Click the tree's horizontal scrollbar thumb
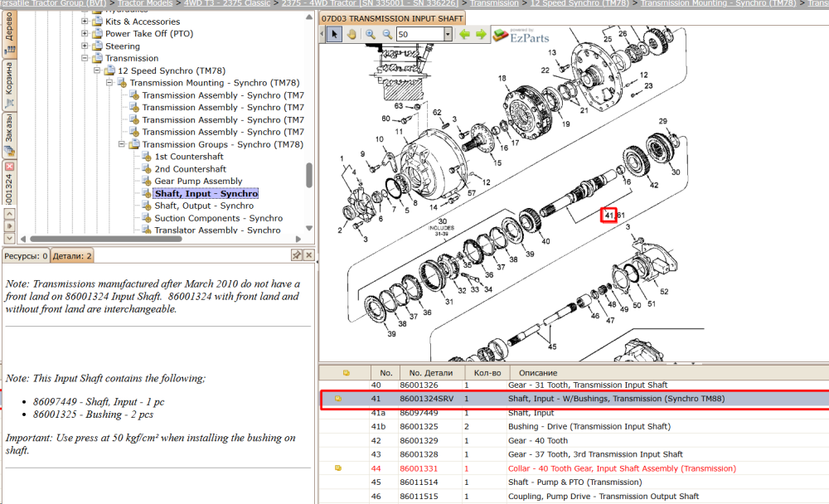Screen dimensions: 829x504 [106, 239]
